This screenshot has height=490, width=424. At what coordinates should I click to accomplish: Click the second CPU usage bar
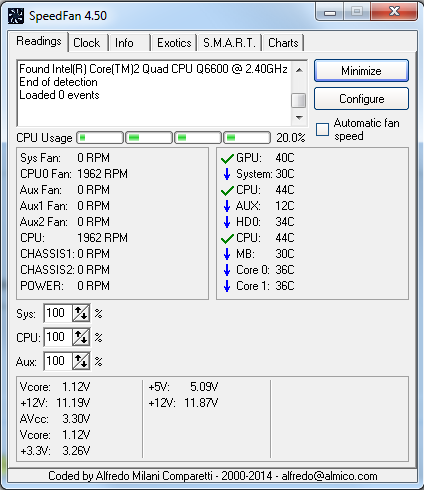click(149, 137)
